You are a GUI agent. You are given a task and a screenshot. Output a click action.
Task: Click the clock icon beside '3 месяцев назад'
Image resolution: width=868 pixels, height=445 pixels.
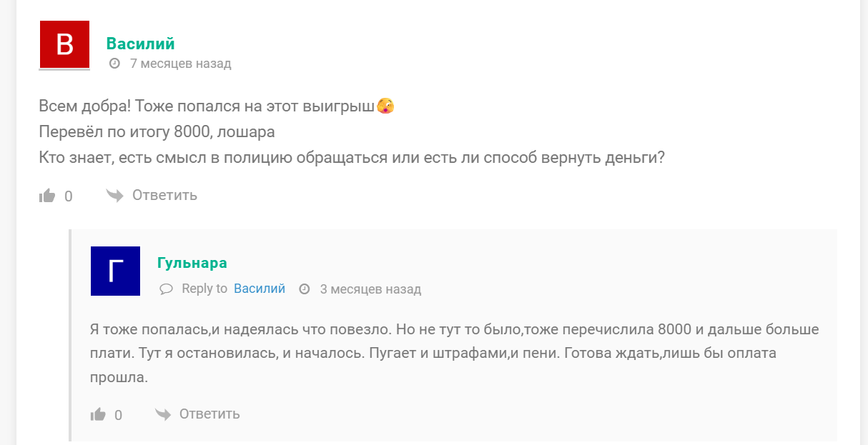(x=305, y=289)
